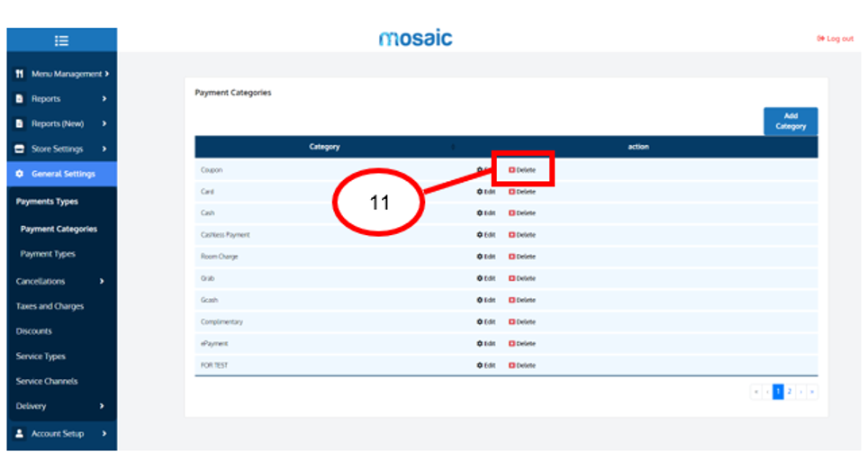Image resolution: width=868 pixels, height=461 pixels.
Task: Delete the Cash category
Action: 522,213
